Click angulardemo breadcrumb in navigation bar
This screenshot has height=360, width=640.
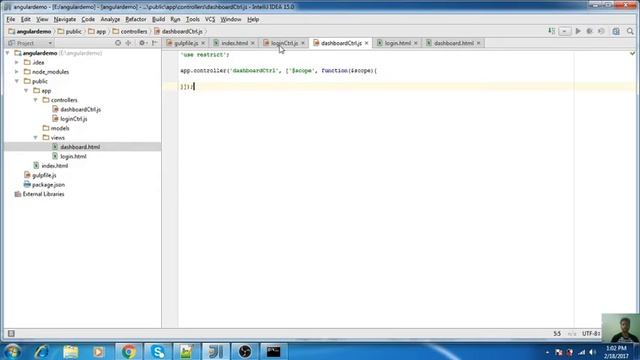click(30, 31)
